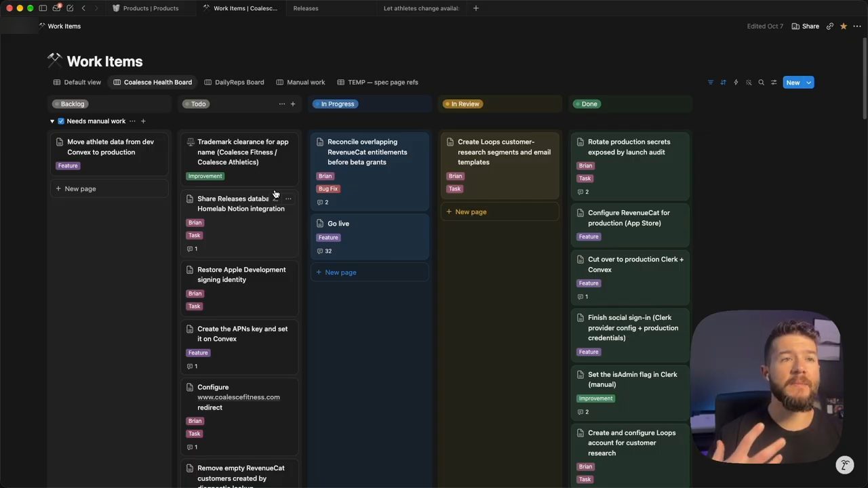The height and width of the screenshot is (488, 868).
Task: Open the Restore Apple Development signing identity card
Action: (x=239, y=287)
